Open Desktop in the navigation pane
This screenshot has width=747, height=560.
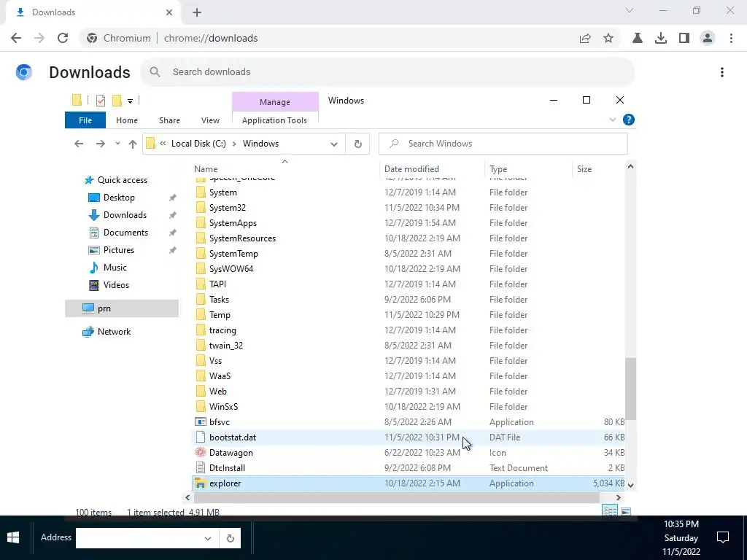(x=119, y=198)
